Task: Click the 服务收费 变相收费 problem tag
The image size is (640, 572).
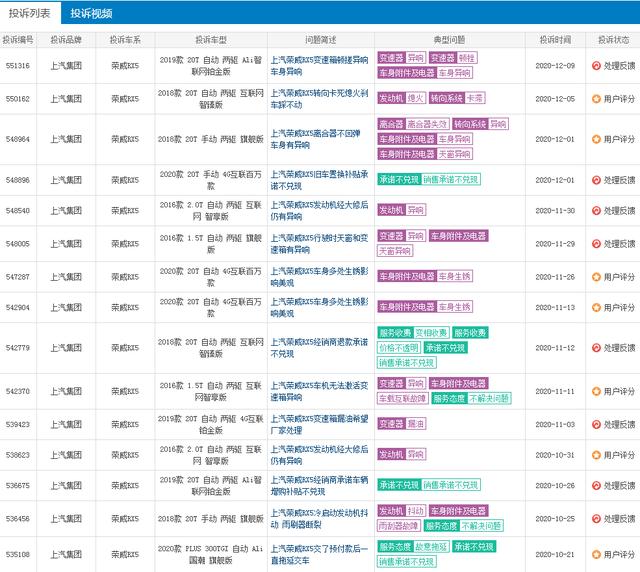Action: click(413, 333)
